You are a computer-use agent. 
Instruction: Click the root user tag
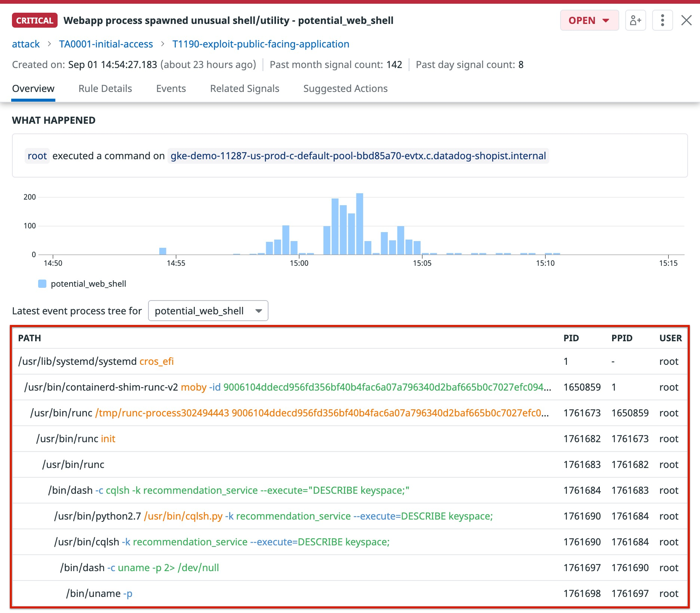click(x=37, y=156)
